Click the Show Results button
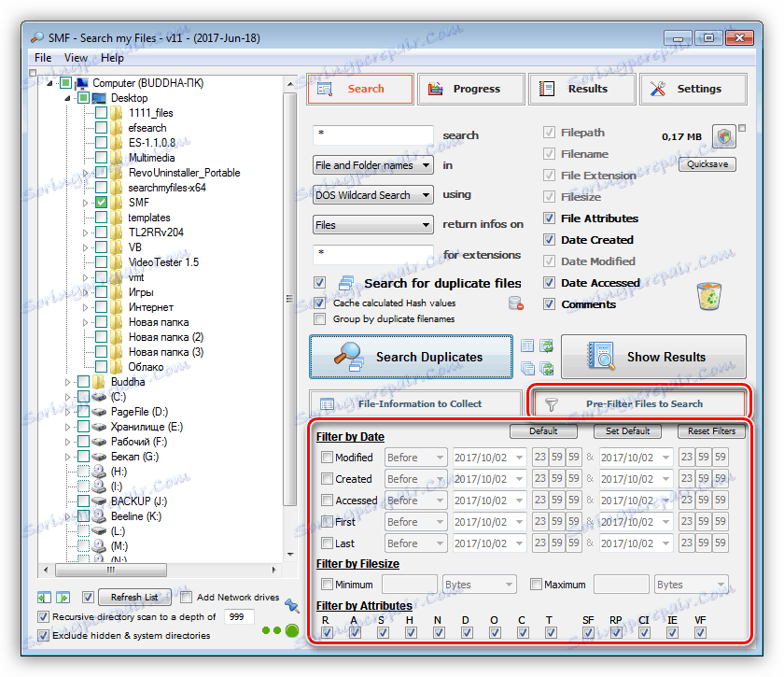This screenshot has width=784, height=677. 653,357
